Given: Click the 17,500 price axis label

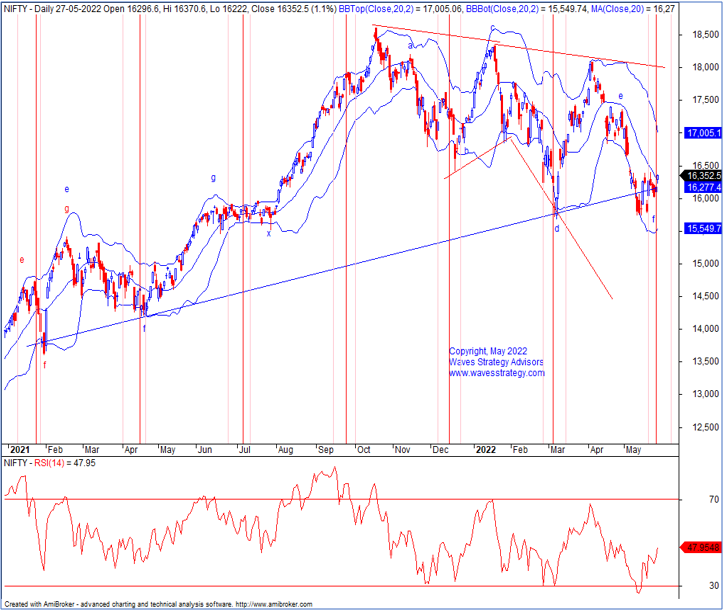Looking at the screenshot, I should click(x=706, y=100).
